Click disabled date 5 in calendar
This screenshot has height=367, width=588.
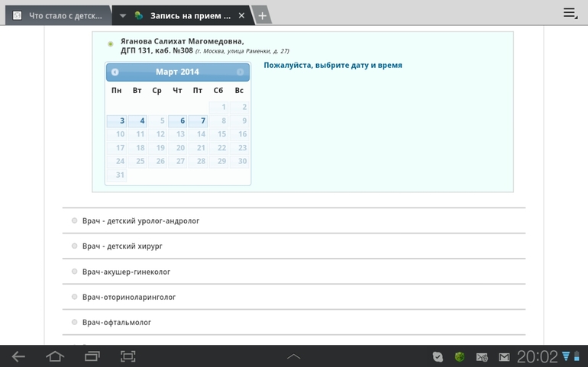(157, 121)
